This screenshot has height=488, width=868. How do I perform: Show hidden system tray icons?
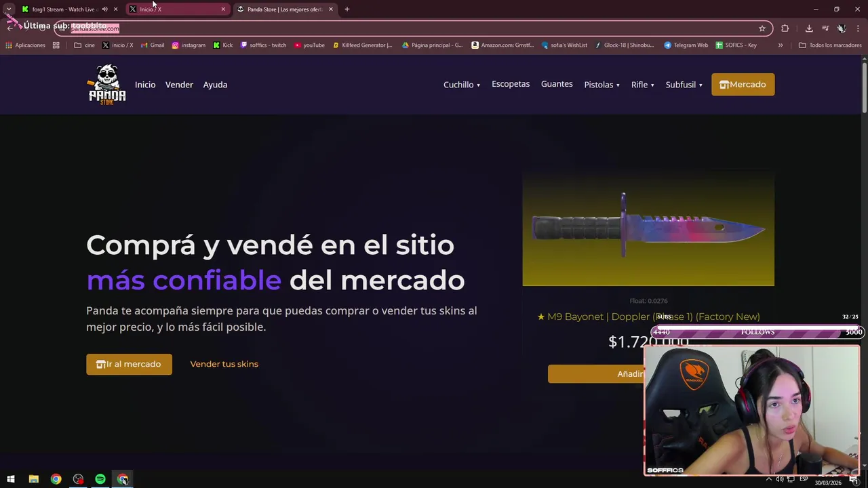[x=769, y=479]
